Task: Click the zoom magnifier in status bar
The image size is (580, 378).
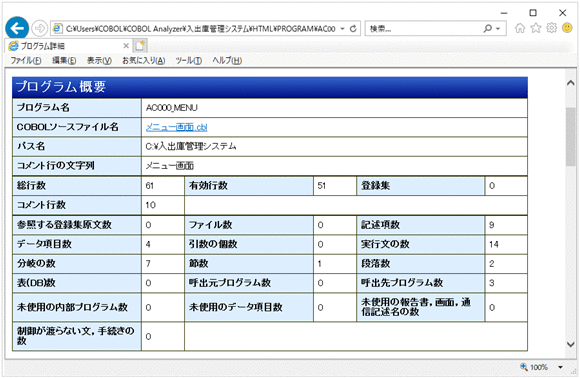Action: (524, 367)
